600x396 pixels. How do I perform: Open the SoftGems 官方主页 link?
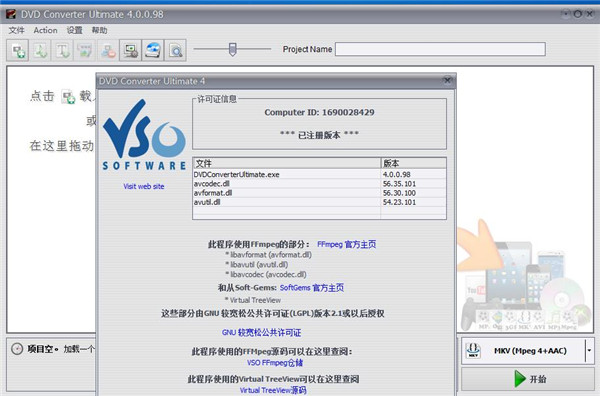click(312, 288)
